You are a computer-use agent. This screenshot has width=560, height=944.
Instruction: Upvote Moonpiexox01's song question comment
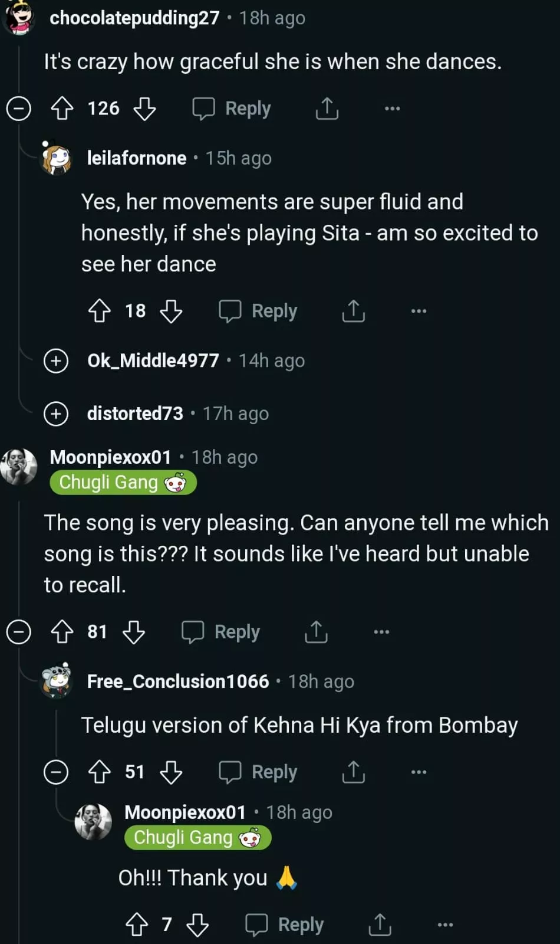point(62,632)
